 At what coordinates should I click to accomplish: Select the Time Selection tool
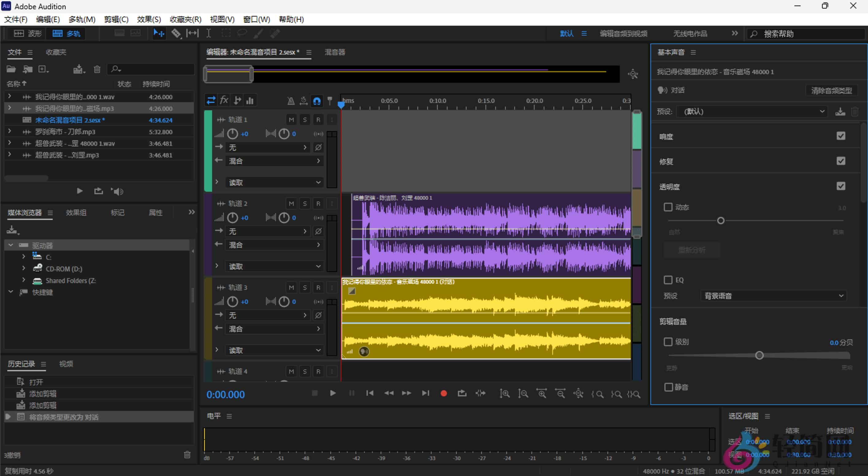point(209,33)
